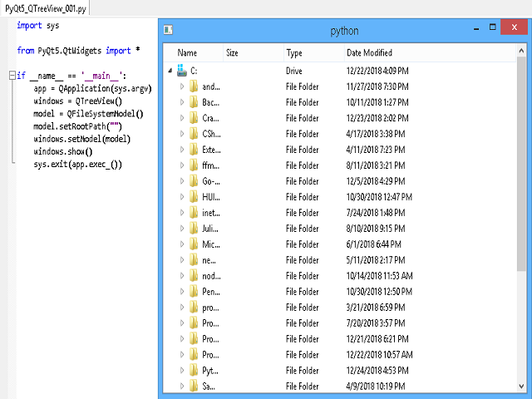Screen dimensions: 532x399
Task: Click the folder icon of 'CSh...' row
Action: [194, 134]
